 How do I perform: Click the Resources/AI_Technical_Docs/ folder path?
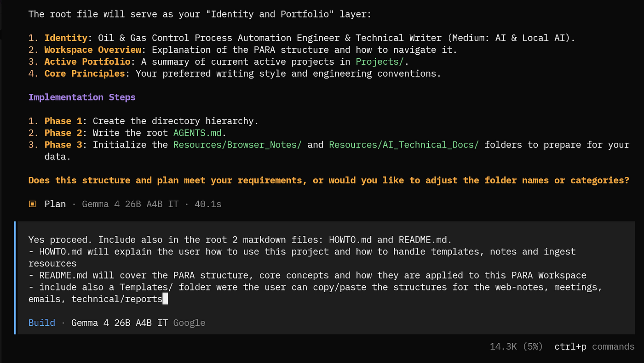[x=404, y=145]
